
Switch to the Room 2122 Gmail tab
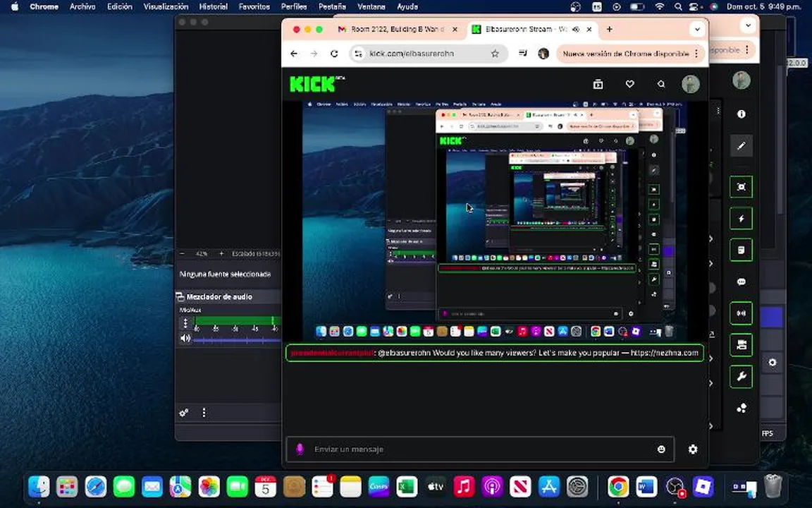pos(398,30)
